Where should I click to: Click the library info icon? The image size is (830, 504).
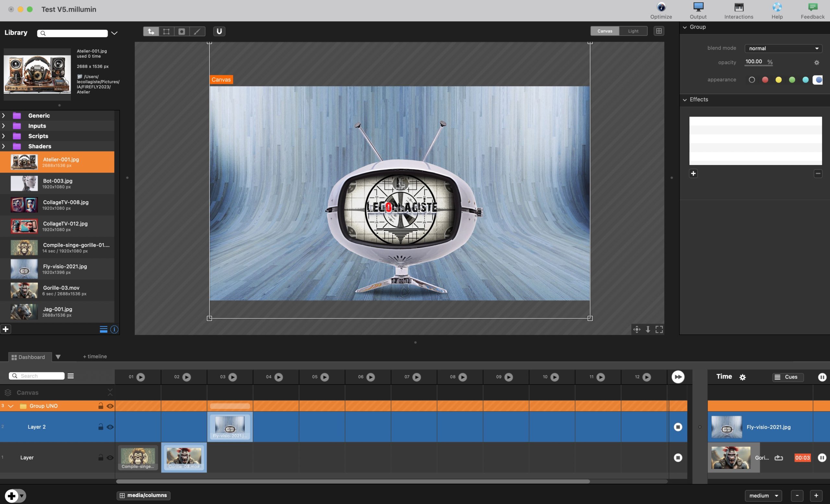click(114, 329)
